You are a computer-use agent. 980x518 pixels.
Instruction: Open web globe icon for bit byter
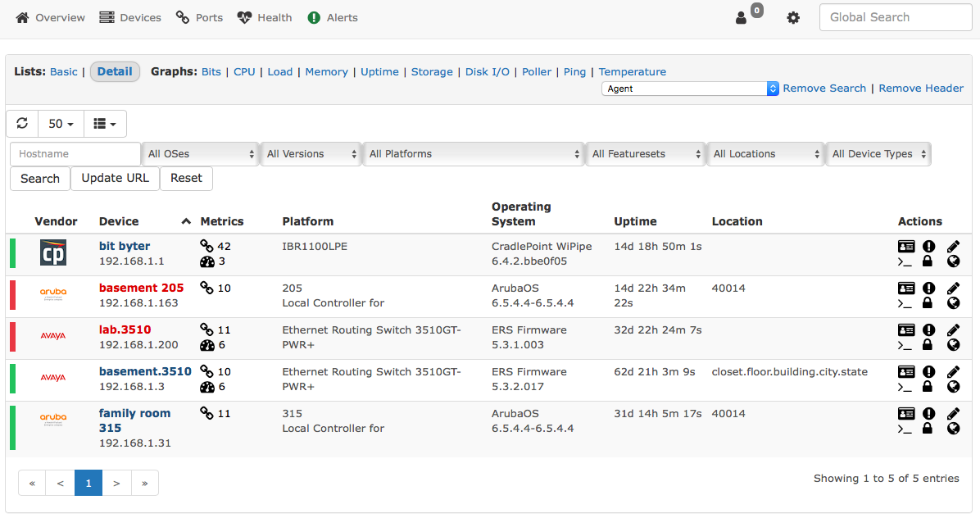click(x=953, y=261)
